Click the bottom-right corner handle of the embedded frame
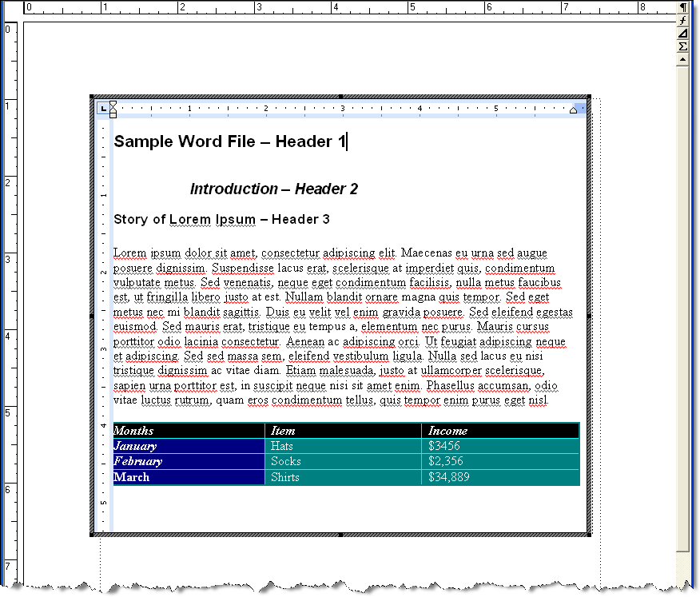The image size is (700, 597). point(589,535)
